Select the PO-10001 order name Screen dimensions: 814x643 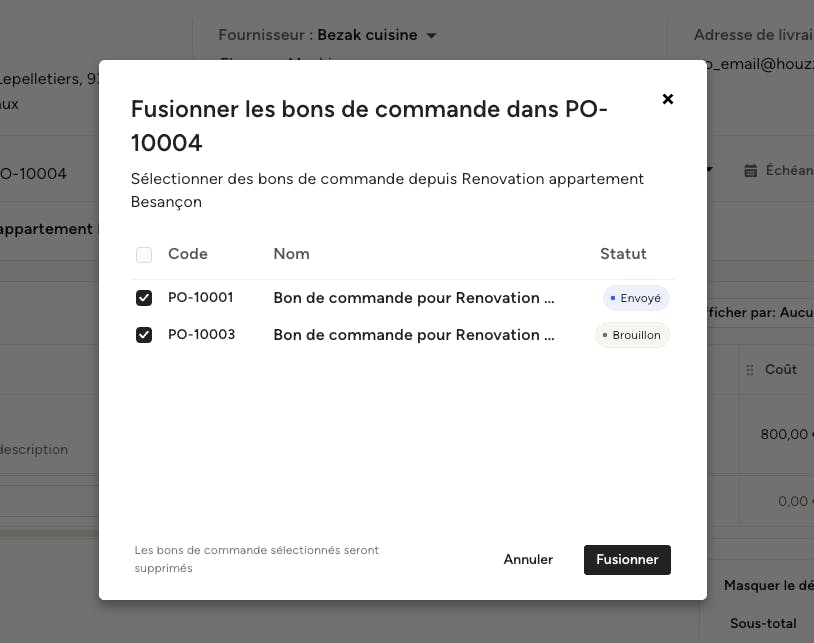[414, 298]
